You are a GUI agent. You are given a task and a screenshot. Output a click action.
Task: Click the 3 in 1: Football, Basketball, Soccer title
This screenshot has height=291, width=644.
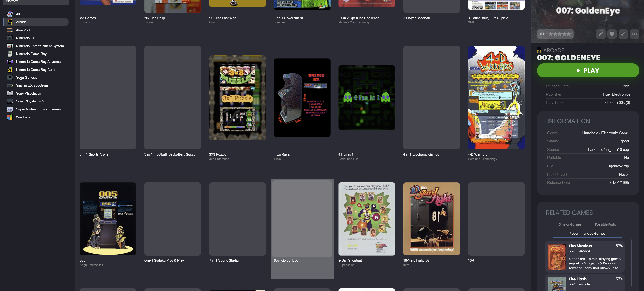coord(170,154)
